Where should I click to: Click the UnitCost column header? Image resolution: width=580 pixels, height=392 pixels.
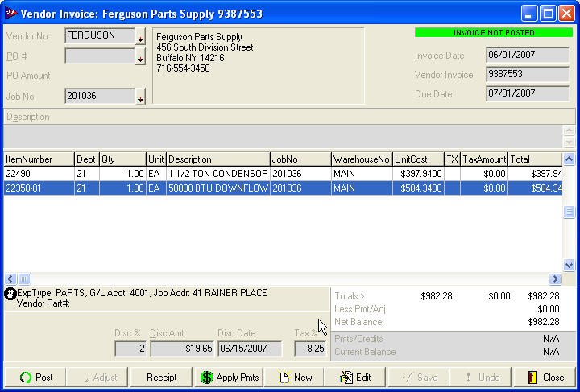(418, 159)
